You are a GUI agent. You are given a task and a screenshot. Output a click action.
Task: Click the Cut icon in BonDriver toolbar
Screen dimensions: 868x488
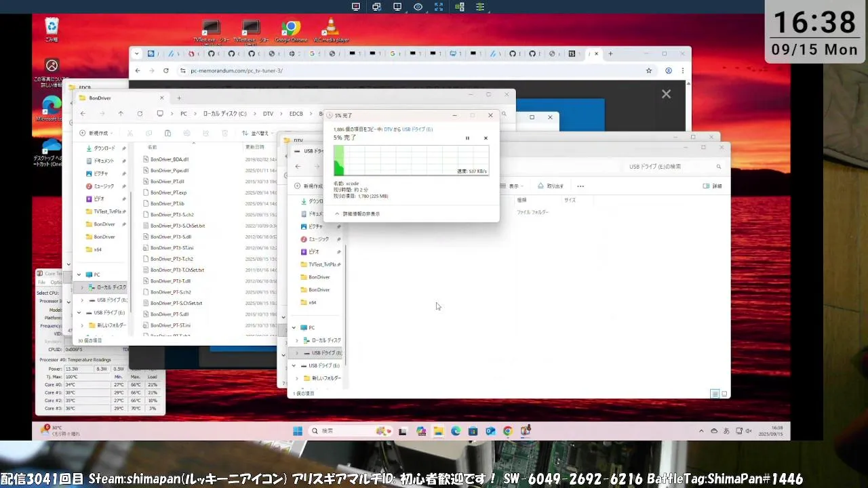130,134
